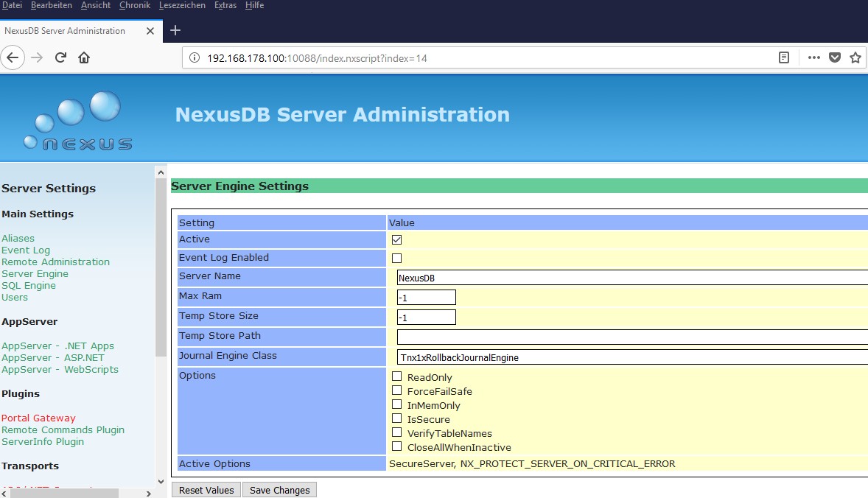The width and height of the screenshot is (868, 498).
Task: Open the Ansicht menu
Action: [96, 5]
